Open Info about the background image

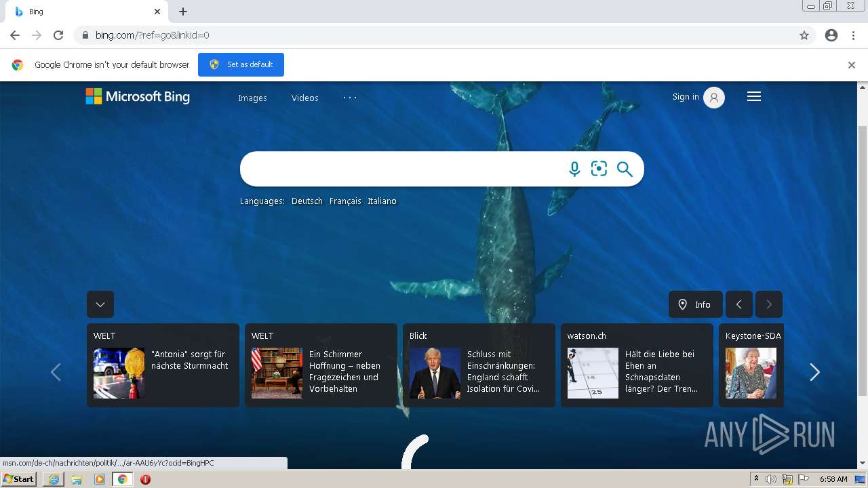[x=696, y=304]
